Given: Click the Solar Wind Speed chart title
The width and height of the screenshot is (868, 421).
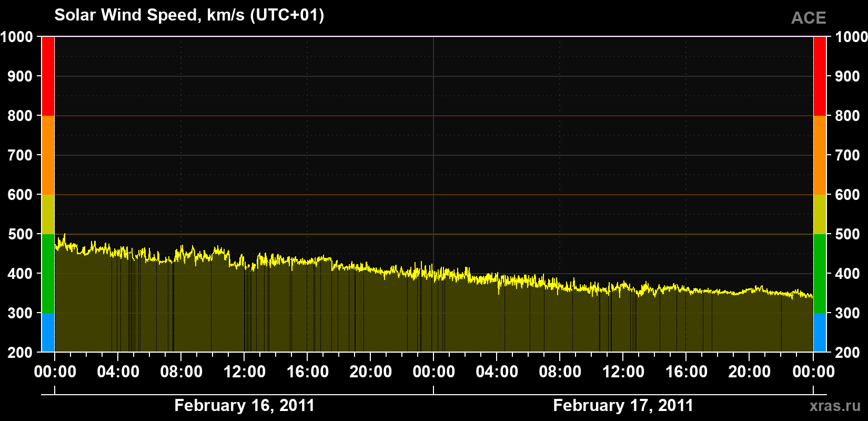Looking at the screenshot, I should pos(189,15).
